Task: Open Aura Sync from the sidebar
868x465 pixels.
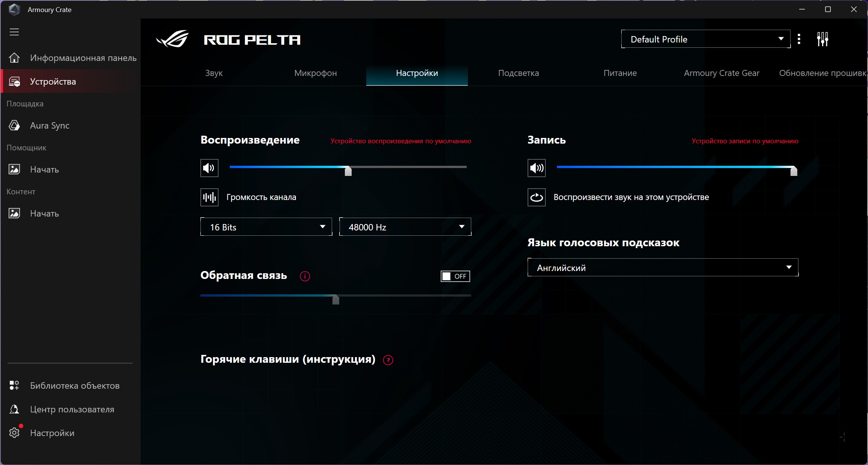Action: click(x=71, y=126)
